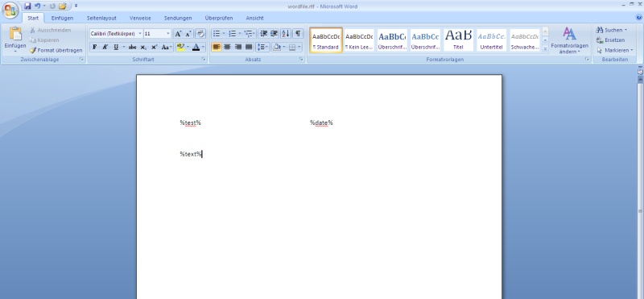Decrease paragraph indent
This screenshot has height=299, width=644.
click(x=264, y=34)
